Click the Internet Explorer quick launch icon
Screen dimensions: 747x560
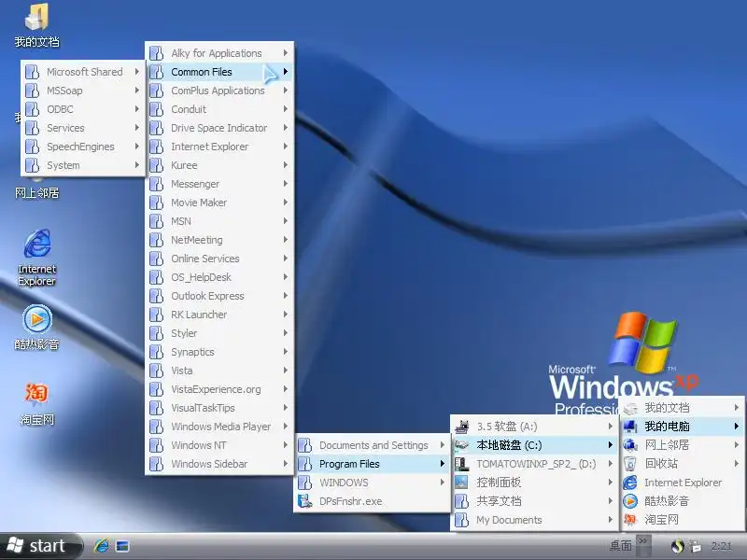pyautogui.click(x=102, y=546)
